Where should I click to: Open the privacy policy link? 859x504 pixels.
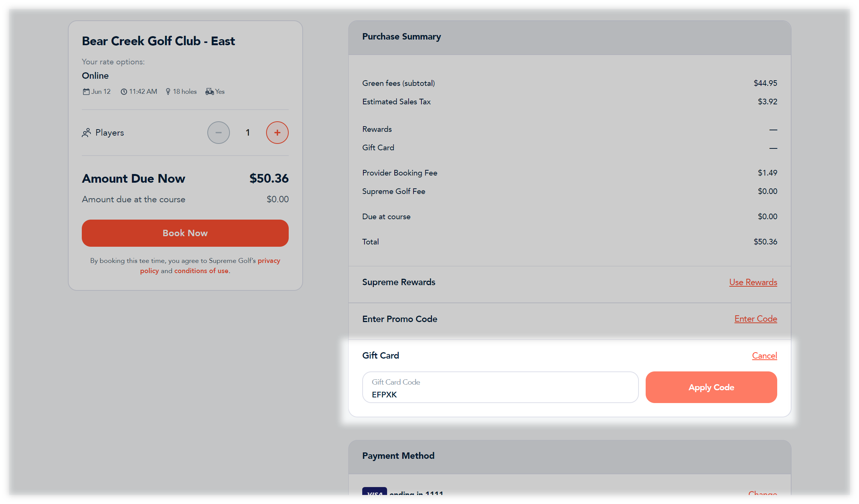pyautogui.click(x=210, y=266)
